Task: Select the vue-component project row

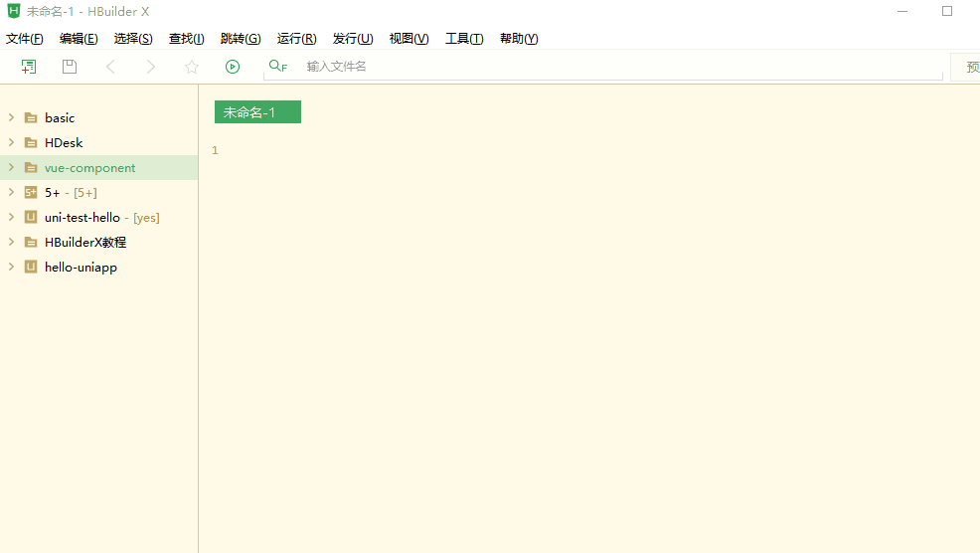Action: (x=98, y=168)
